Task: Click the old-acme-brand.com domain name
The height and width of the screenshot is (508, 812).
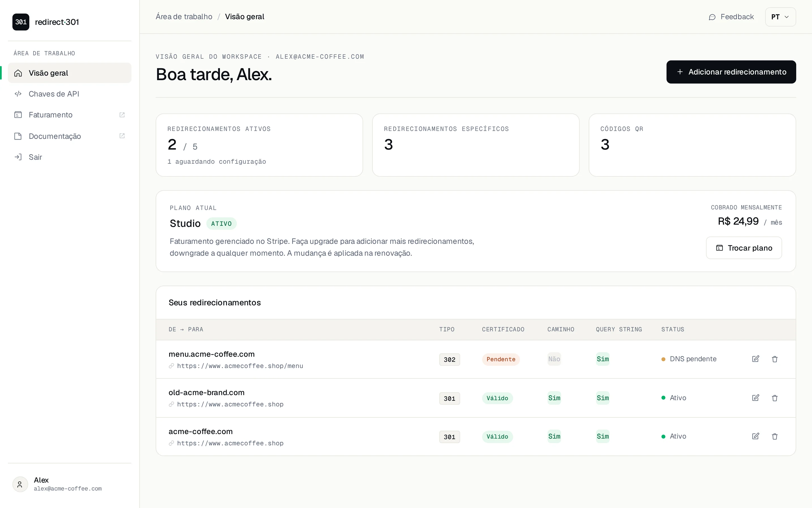Action: point(206,392)
